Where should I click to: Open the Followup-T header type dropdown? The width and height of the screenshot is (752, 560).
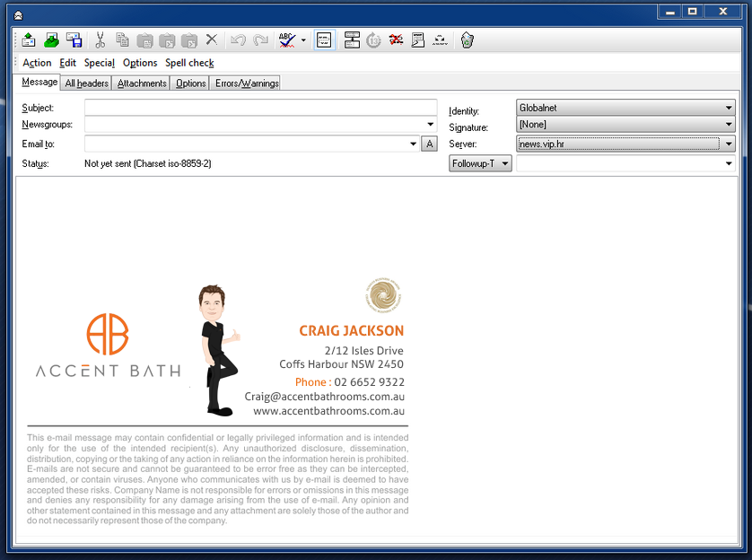[x=480, y=163]
